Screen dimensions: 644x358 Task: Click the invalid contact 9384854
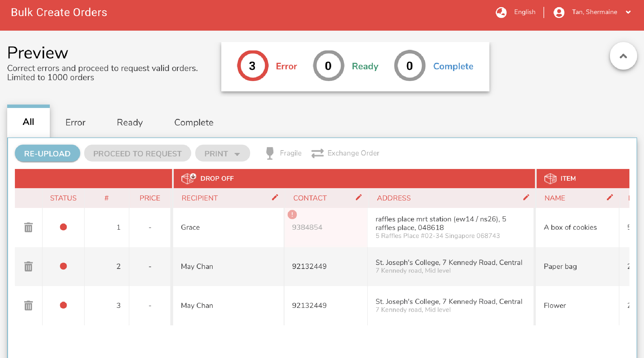tap(307, 227)
